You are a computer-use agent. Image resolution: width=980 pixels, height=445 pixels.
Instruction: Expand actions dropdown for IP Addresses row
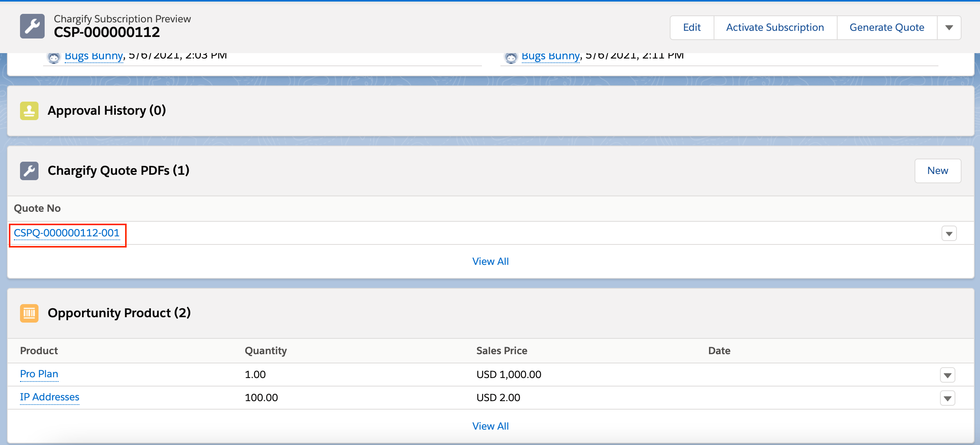point(947,398)
